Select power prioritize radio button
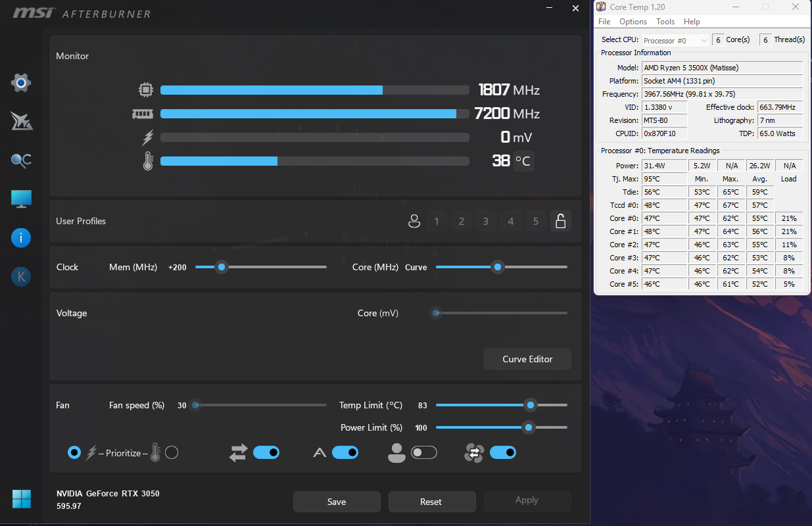 (x=74, y=452)
